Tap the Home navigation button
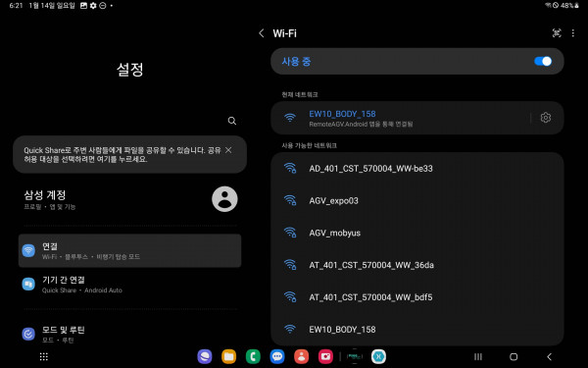This screenshot has height=368, width=588. tap(514, 357)
